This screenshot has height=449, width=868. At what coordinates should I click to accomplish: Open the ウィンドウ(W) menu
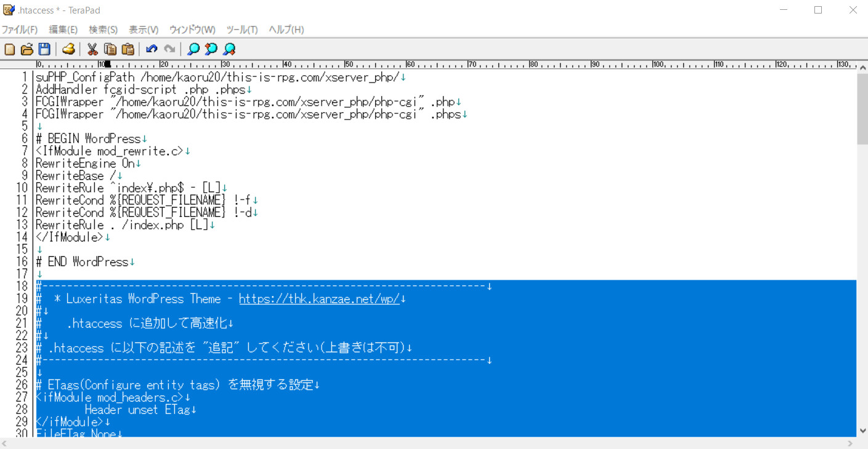point(192,30)
